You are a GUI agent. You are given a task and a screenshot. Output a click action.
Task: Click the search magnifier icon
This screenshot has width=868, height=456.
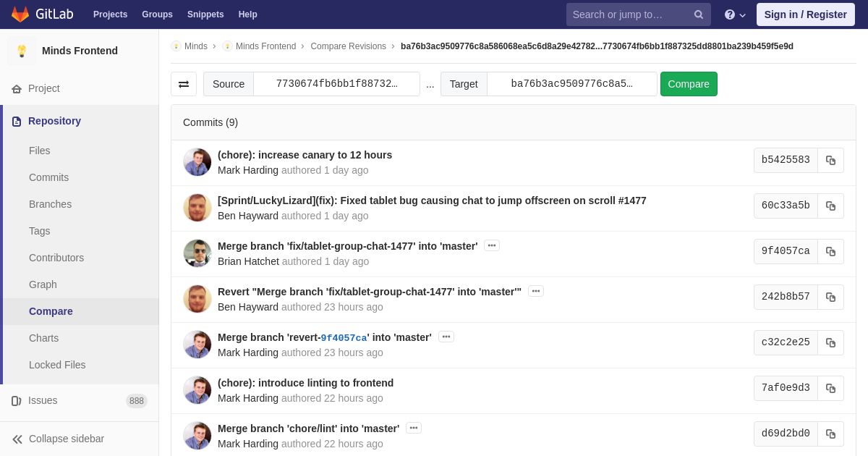click(x=699, y=14)
